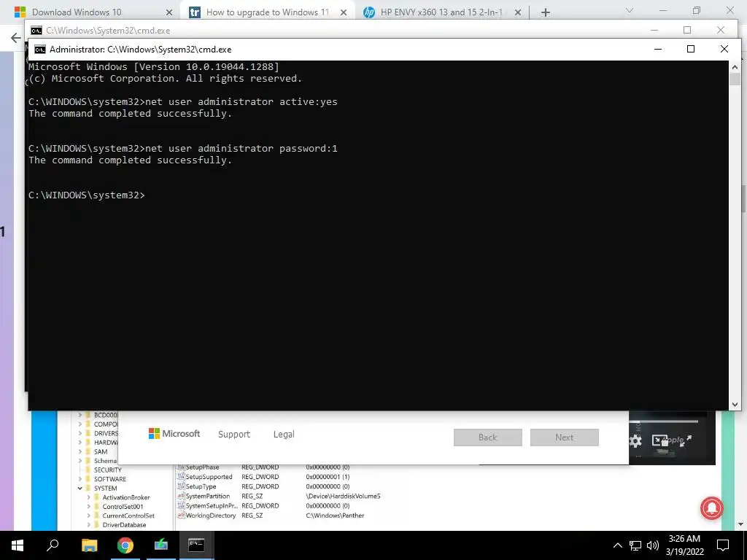Click the command prompt input line
The image size is (747, 560).
pyautogui.click(x=86, y=195)
